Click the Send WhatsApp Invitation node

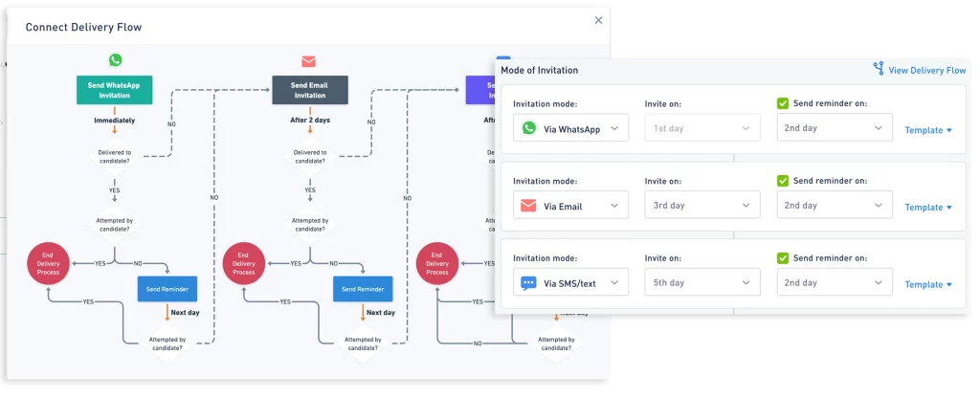click(x=115, y=90)
